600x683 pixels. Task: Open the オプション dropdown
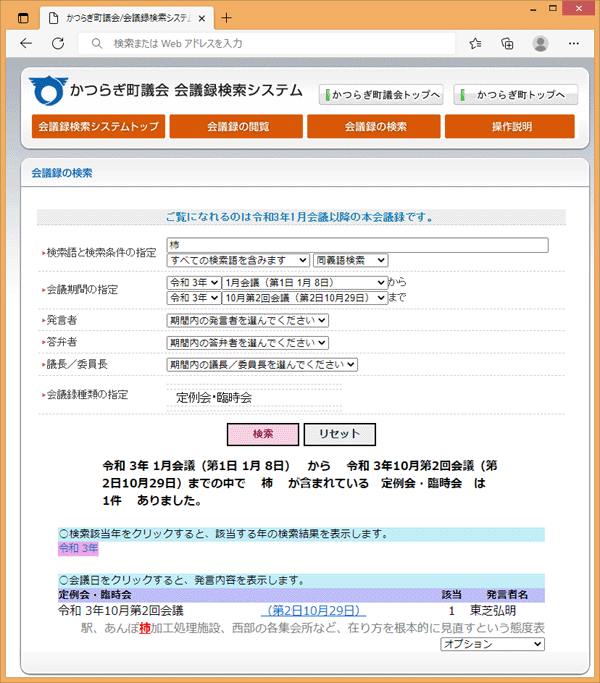coord(492,644)
